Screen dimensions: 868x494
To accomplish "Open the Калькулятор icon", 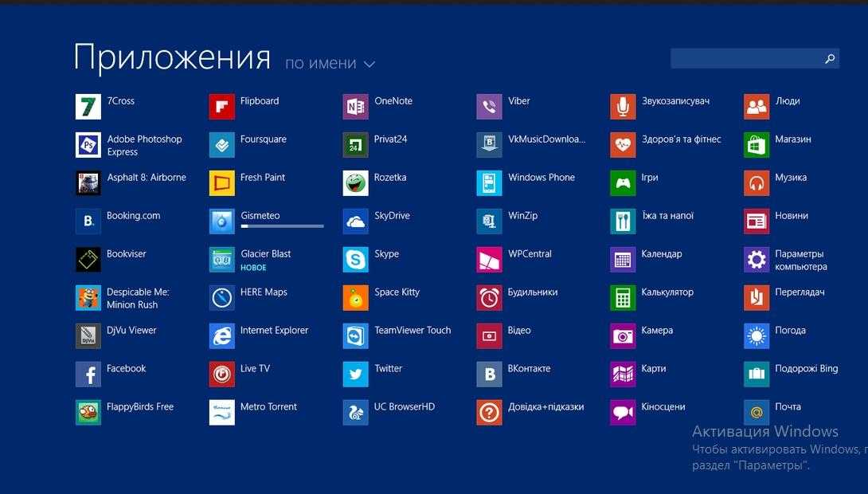I will tap(623, 297).
